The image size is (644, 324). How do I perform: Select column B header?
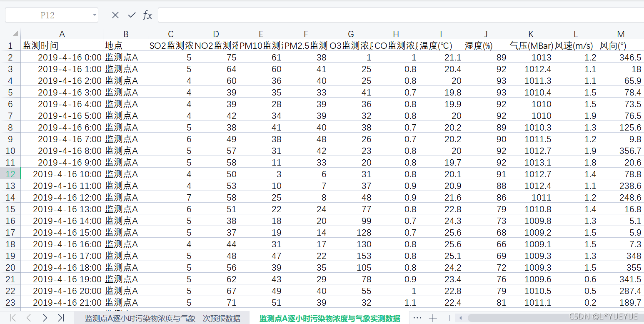tap(126, 34)
